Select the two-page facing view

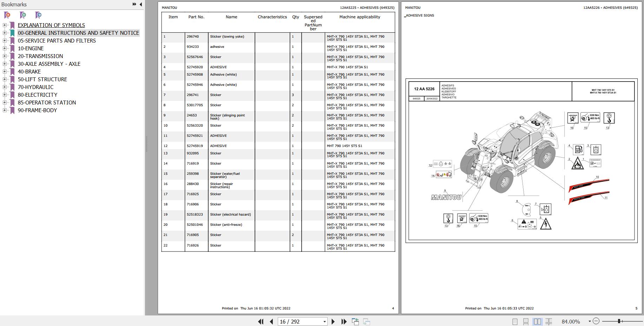click(x=537, y=321)
